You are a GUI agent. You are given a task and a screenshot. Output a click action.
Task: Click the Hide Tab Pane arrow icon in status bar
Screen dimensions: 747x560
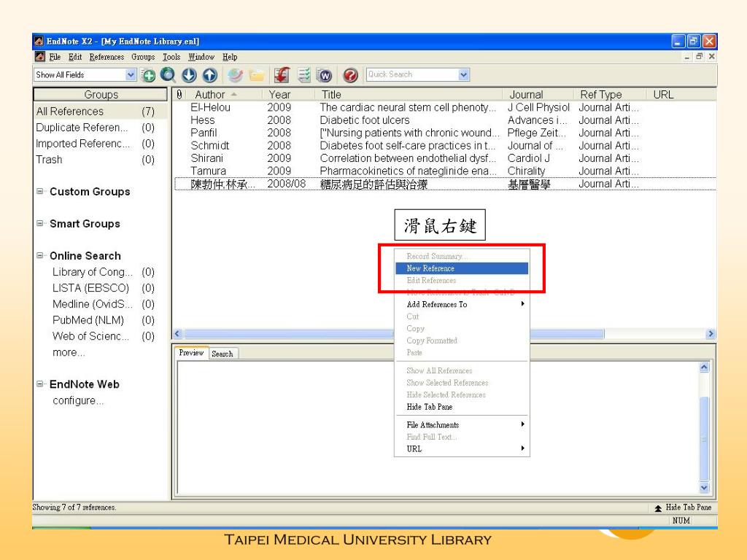point(658,508)
